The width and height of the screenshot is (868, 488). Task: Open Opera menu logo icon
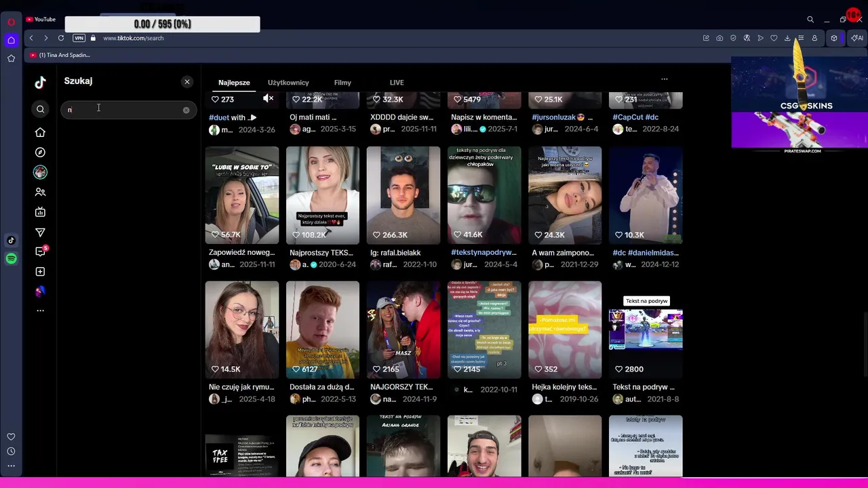(11, 22)
